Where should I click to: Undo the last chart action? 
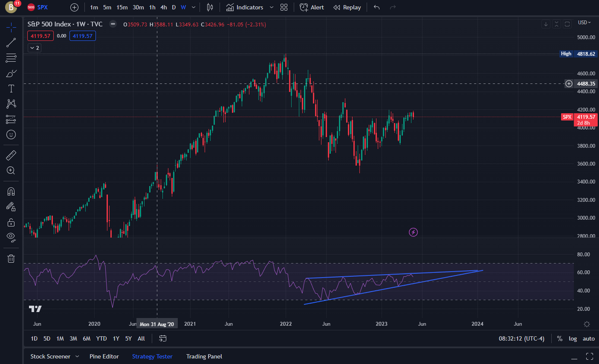377,7
